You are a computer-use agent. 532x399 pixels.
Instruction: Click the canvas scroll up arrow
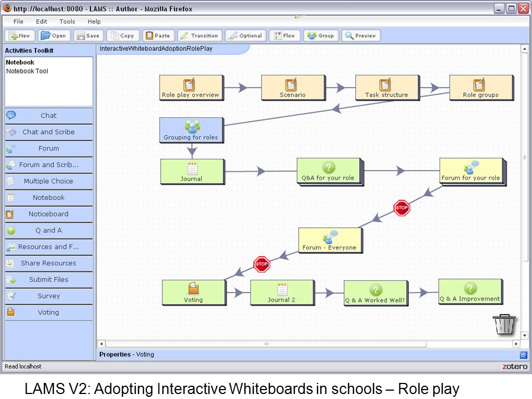point(525,49)
